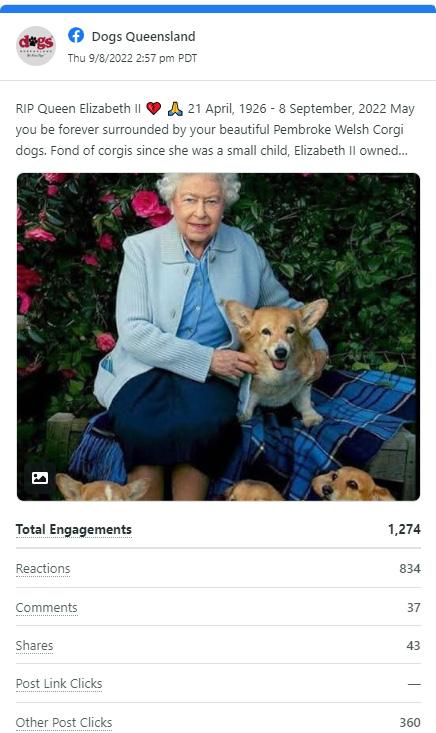Click the RIP Queen Elizabeth II post text

coord(215,129)
